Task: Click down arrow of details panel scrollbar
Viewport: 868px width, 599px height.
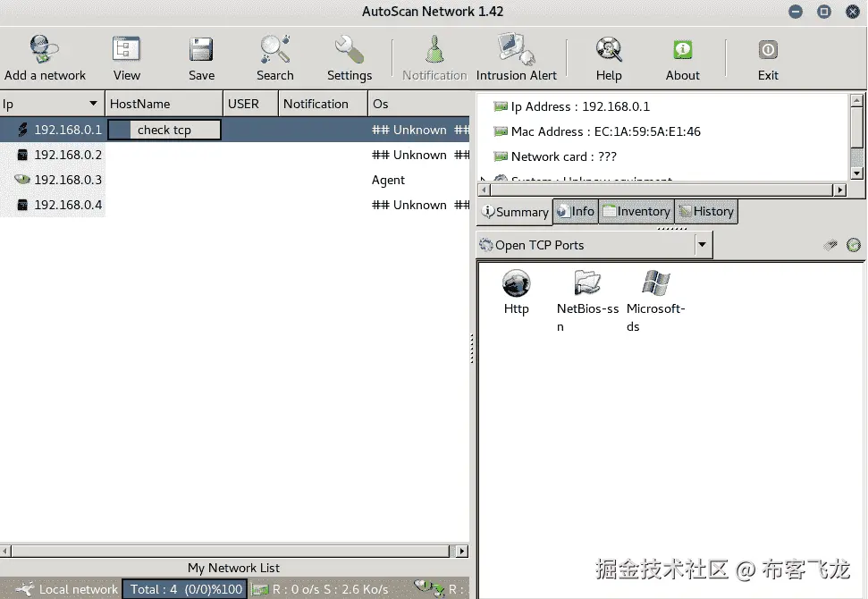Action: [856, 173]
